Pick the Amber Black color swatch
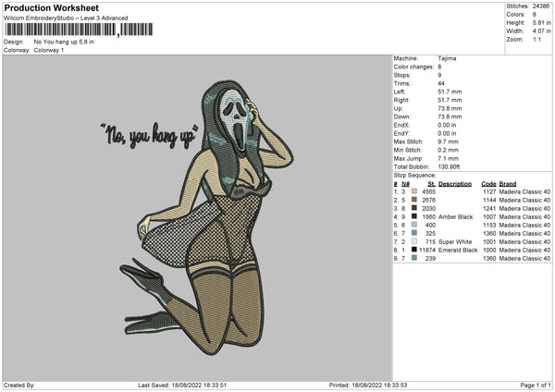Image resolution: width=555 pixels, height=392 pixels. tap(414, 216)
